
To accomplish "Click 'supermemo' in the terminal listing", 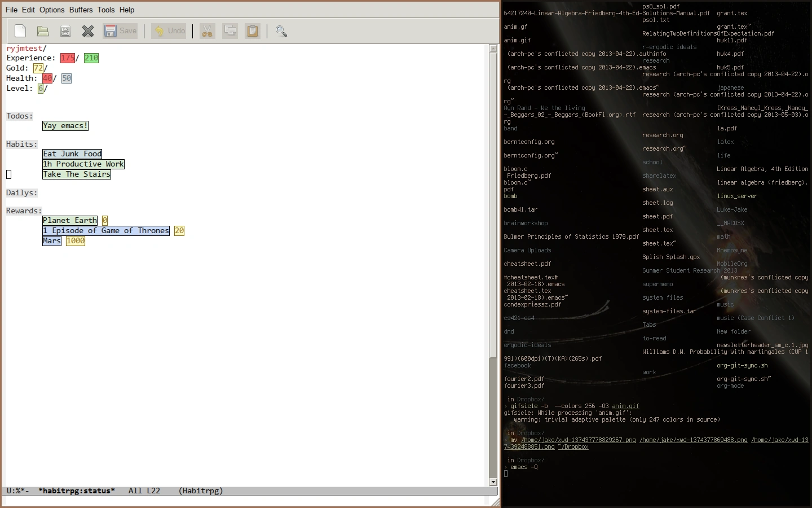I will (657, 284).
